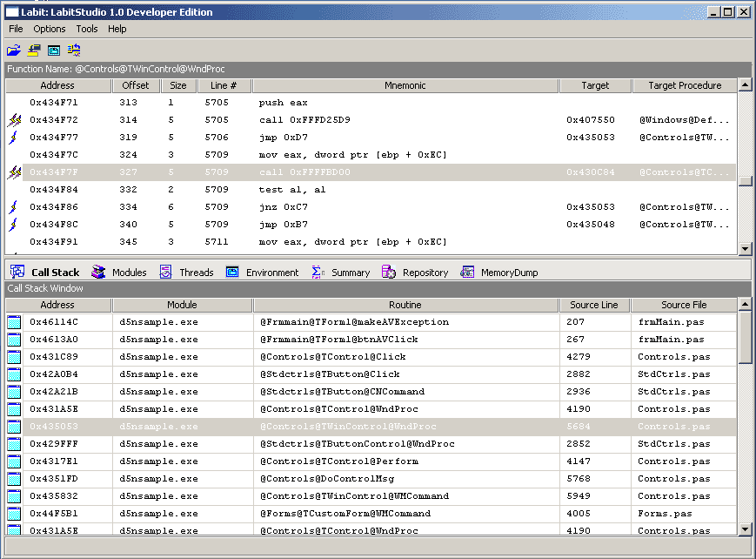This screenshot has height=559, width=756.
Task: Sort disassembly by Mnemonic column header
Action: 405,85
